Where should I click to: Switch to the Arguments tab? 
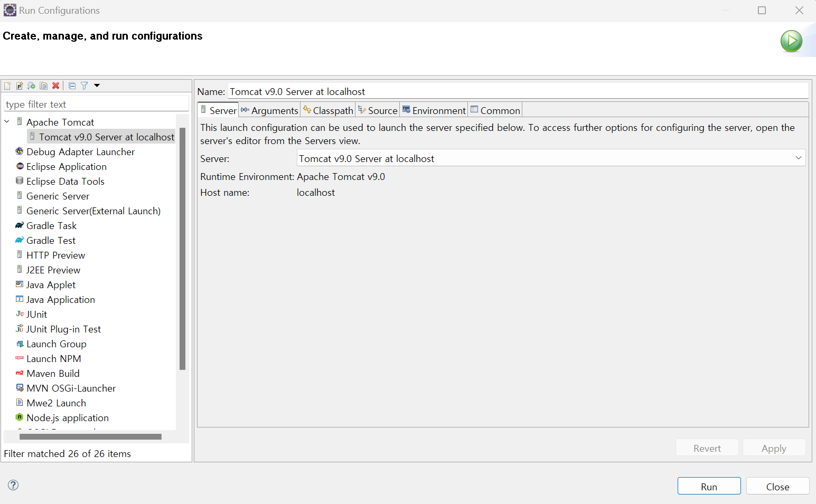pyautogui.click(x=270, y=110)
